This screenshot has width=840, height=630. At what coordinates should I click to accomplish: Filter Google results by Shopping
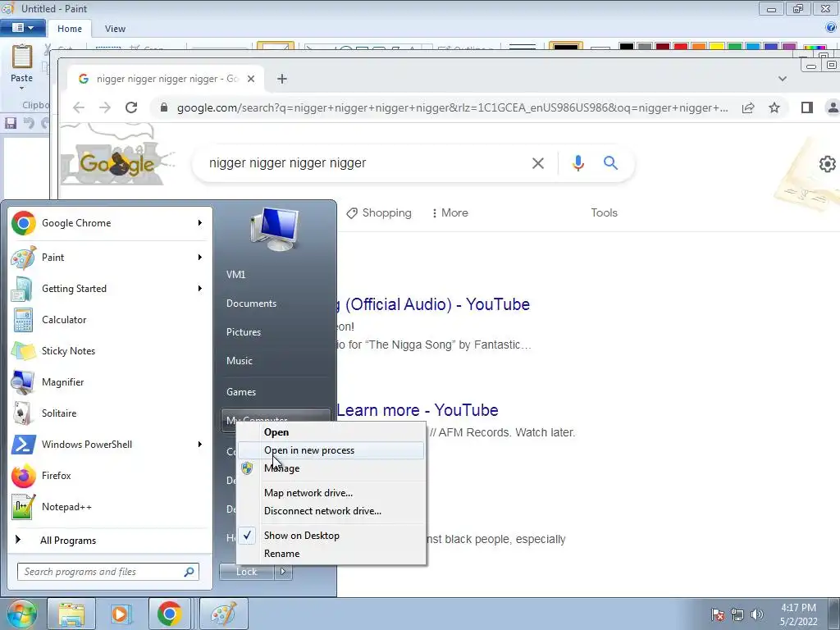tap(379, 212)
